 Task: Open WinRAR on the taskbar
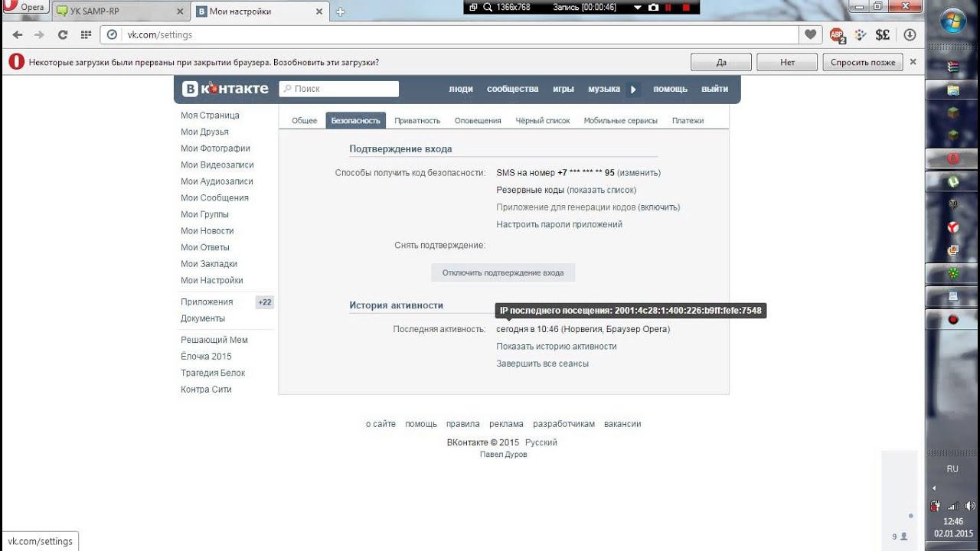pyautogui.click(x=952, y=67)
